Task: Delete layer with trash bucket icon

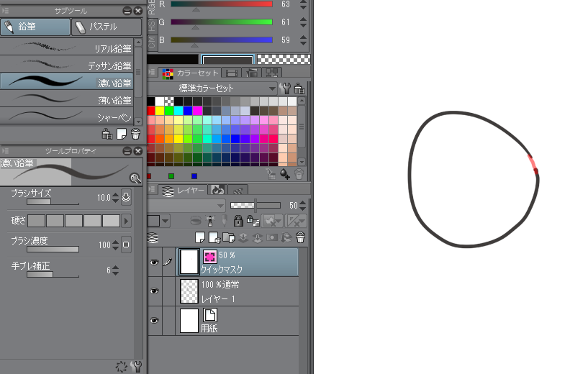Action: point(301,237)
